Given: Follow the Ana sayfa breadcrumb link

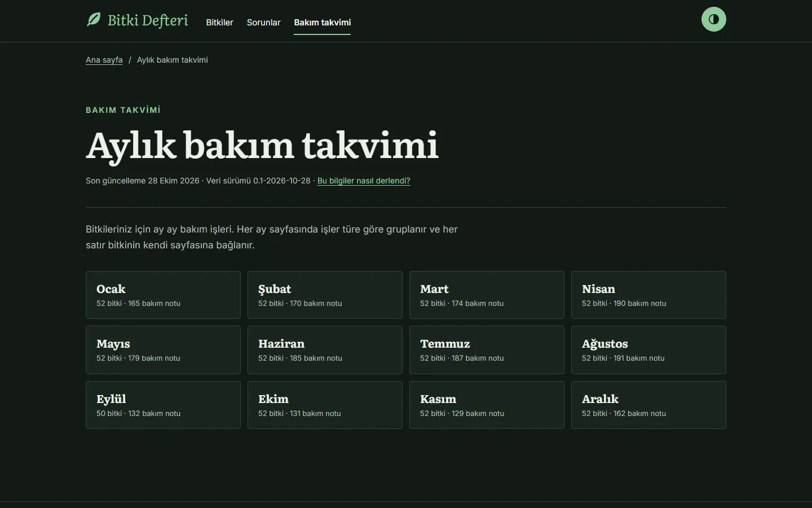Looking at the screenshot, I should tap(104, 60).
